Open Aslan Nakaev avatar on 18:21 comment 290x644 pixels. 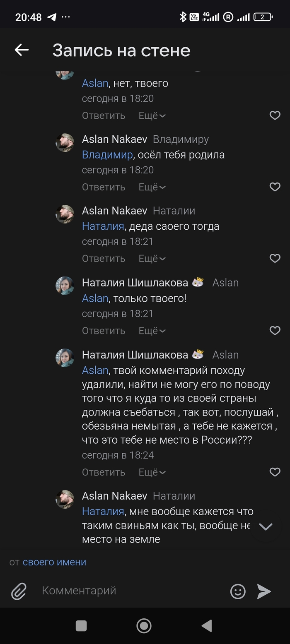(x=65, y=214)
